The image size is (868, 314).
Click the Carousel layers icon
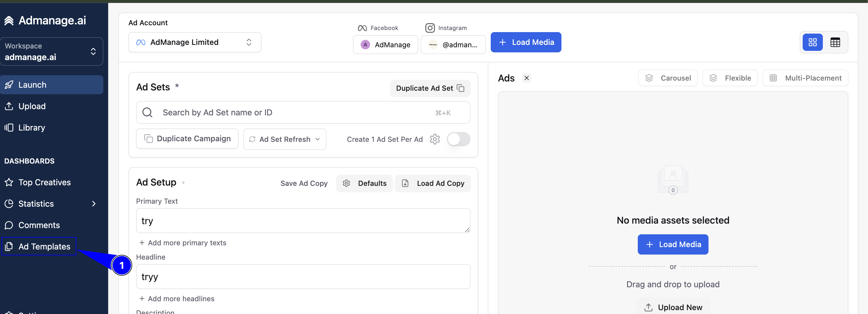pyautogui.click(x=649, y=78)
